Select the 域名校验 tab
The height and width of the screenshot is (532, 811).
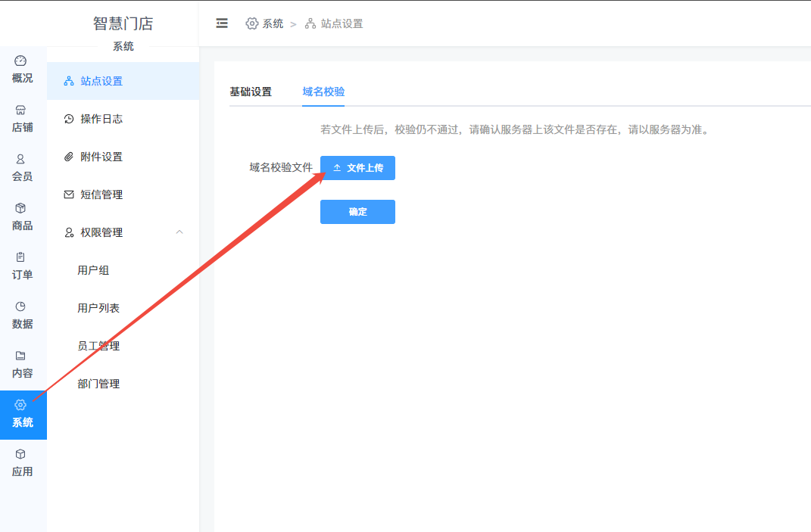323,92
